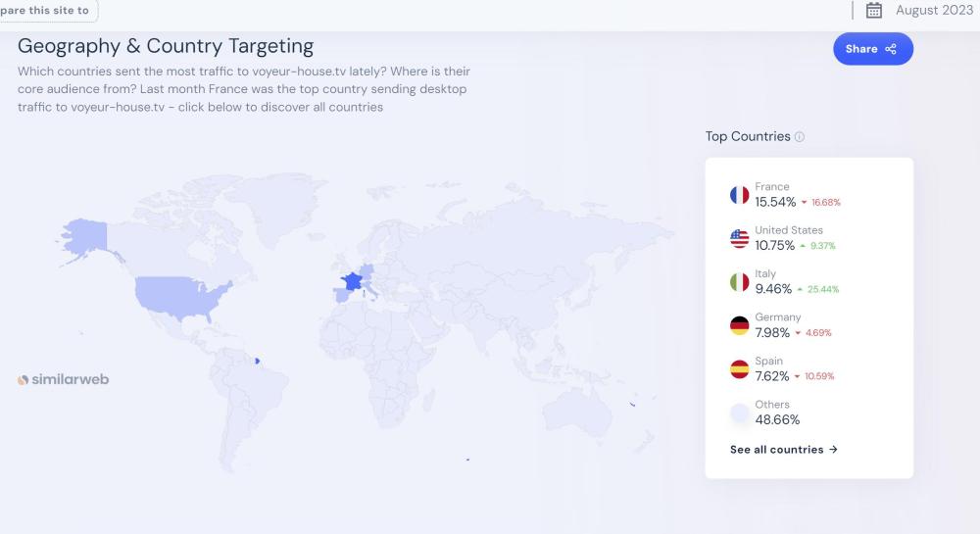The image size is (980, 534).
Task: Click the Others 48.66% entry
Action: click(777, 419)
